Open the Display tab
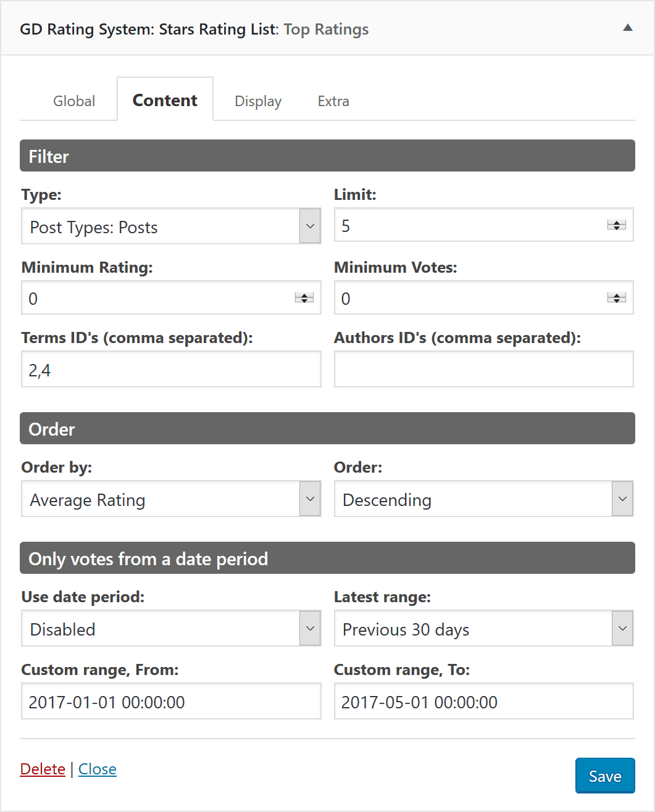The width and height of the screenshot is (655, 812). point(258,101)
